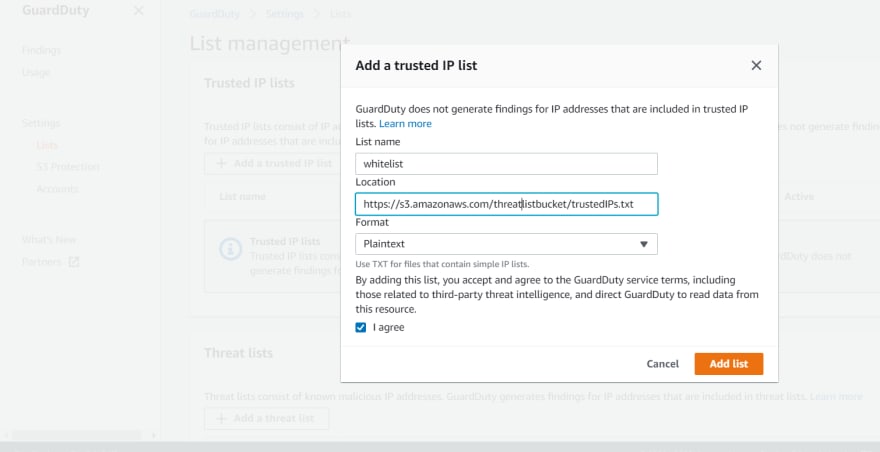Image resolution: width=880 pixels, height=452 pixels.
Task: Click the Add a threat list button
Action: pos(267,418)
